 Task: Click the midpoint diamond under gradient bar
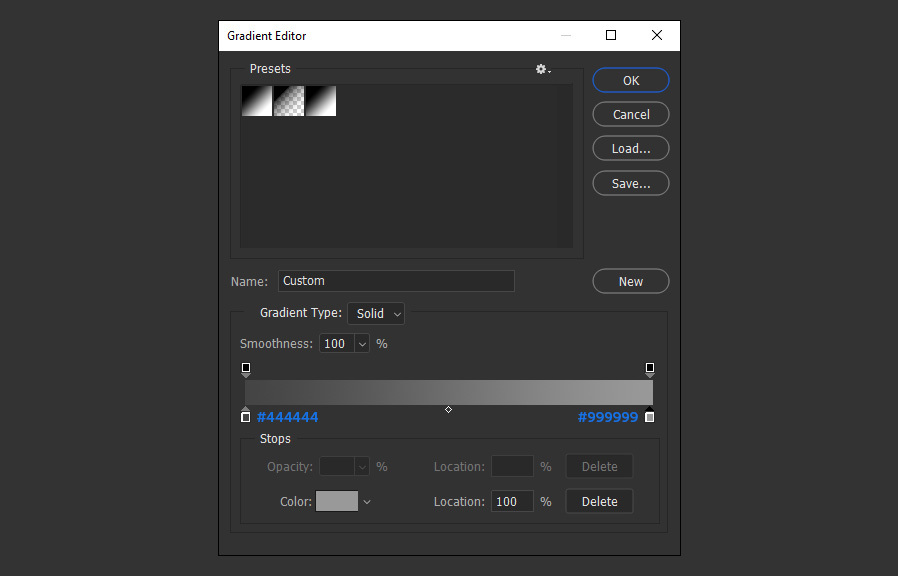coord(448,409)
